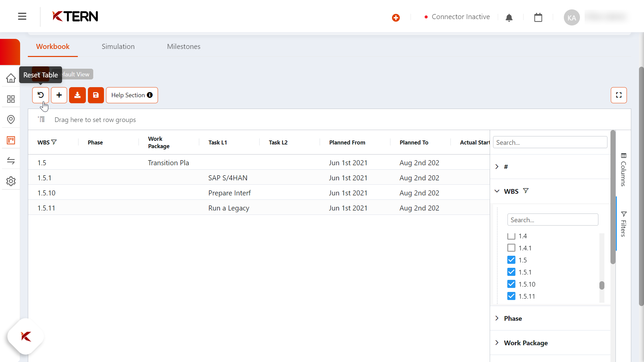Image resolution: width=644 pixels, height=362 pixels.
Task: Open the location pin icon in sidebar
Action: 11,119
